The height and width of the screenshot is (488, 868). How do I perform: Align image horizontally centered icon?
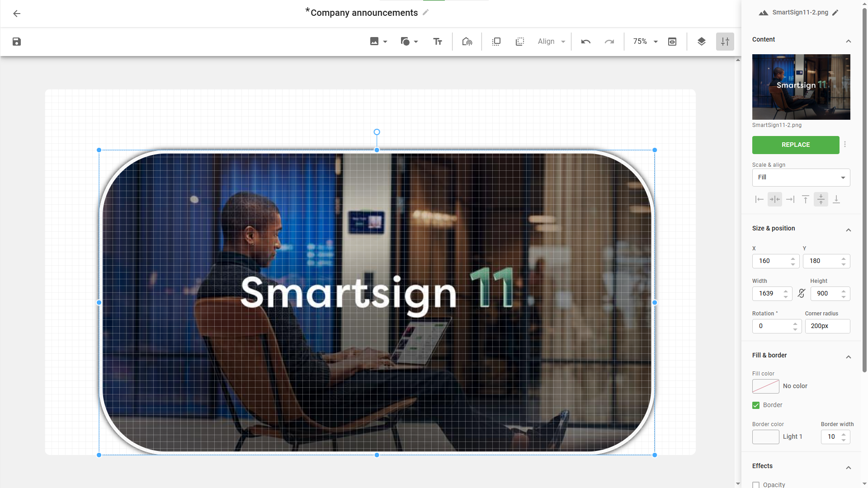(x=774, y=199)
